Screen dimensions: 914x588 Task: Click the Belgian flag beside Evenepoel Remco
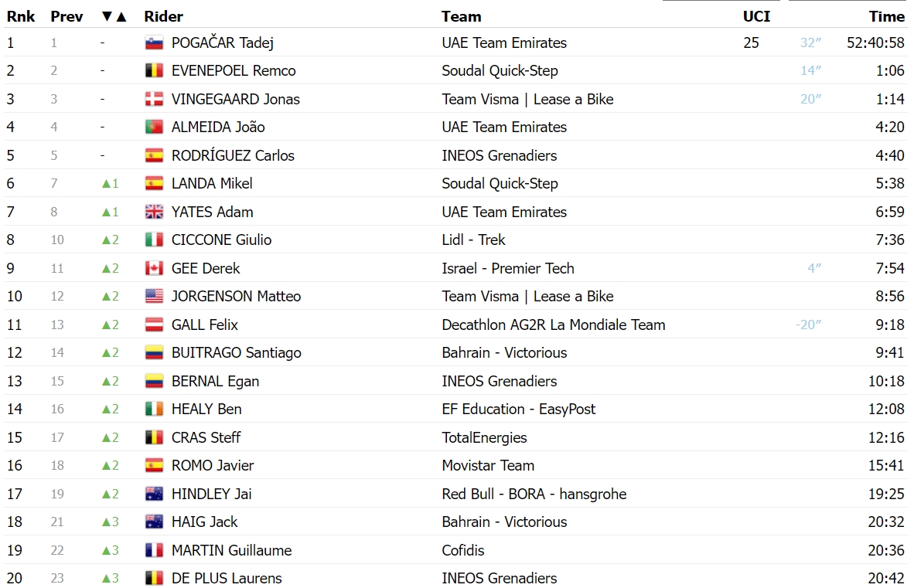click(x=154, y=70)
